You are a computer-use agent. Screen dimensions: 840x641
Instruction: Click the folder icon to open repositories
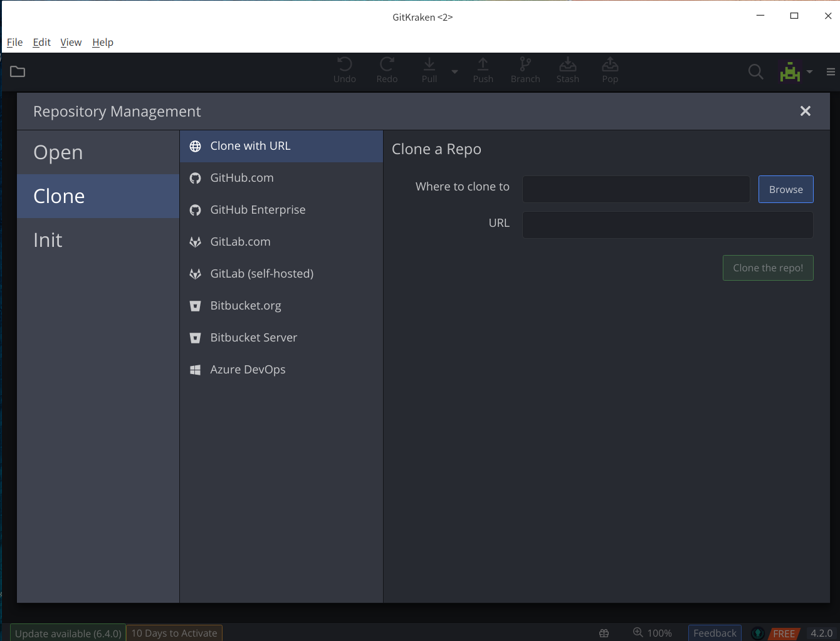[x=18, y=71]
